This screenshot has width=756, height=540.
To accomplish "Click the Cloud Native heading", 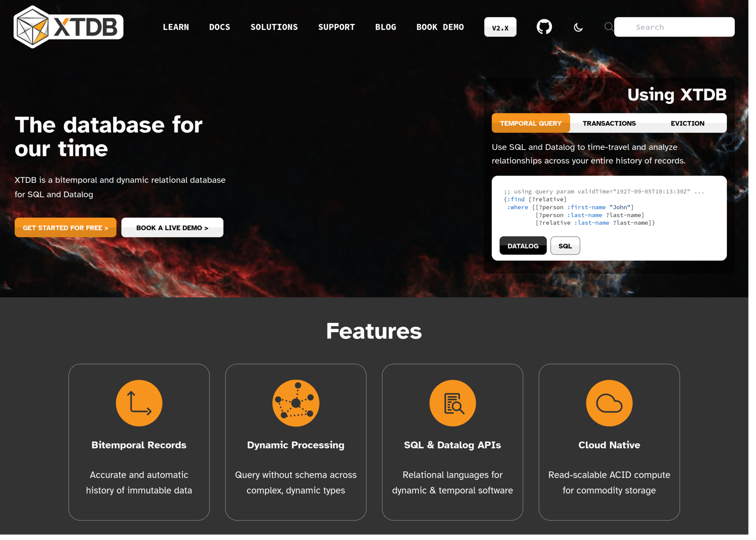I will [609, 445].
